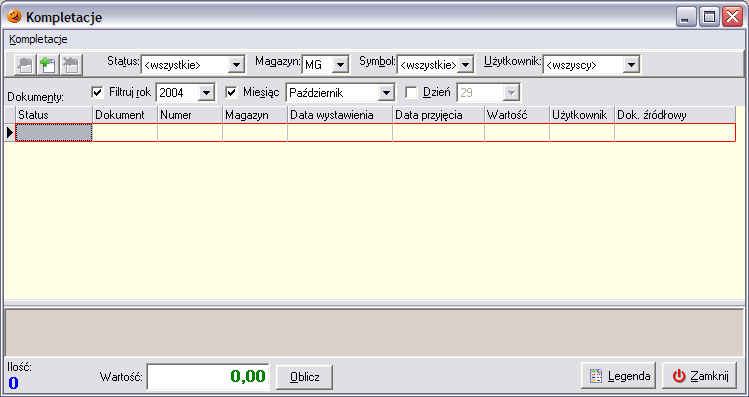Sort by the Dokument column header
Viewport: 749px width, 397px height.
tap(125, 115)
